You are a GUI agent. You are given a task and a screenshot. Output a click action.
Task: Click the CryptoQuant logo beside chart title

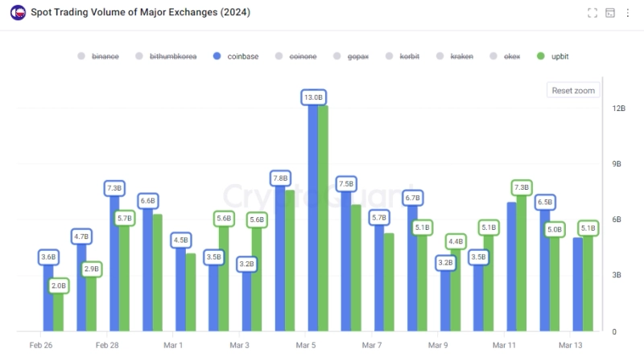coord(17,13)
